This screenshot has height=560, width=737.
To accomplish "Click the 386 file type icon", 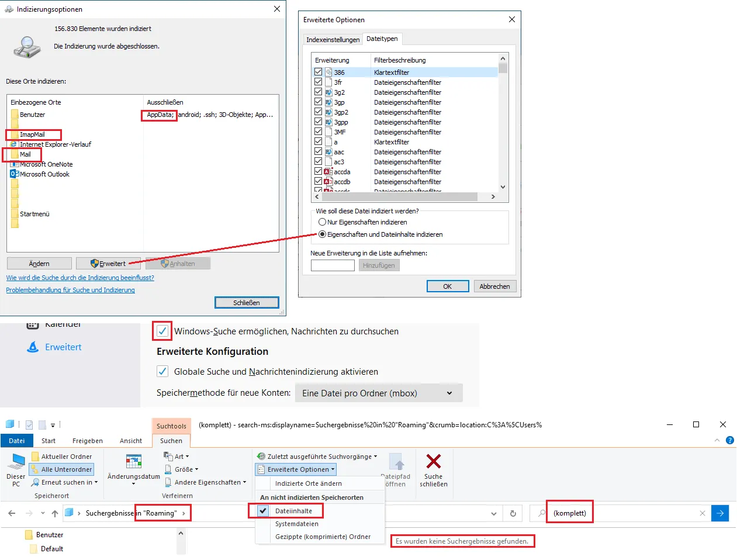I will point(328,72).
